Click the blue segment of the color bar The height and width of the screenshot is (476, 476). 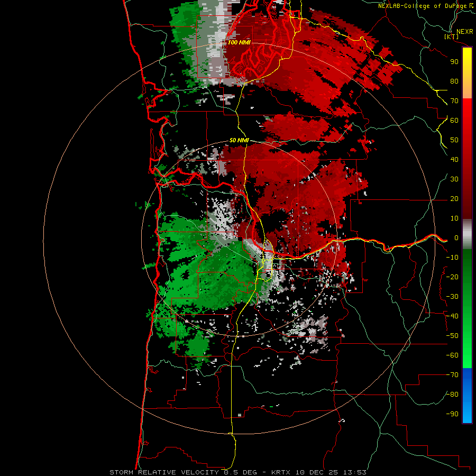tap(467, 396)
